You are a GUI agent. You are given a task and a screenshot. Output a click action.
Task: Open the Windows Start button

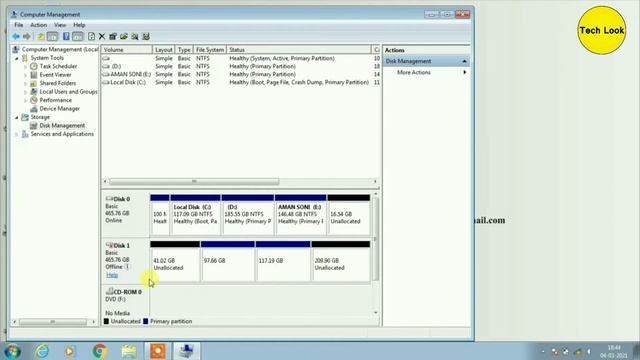tap(12, 351)
